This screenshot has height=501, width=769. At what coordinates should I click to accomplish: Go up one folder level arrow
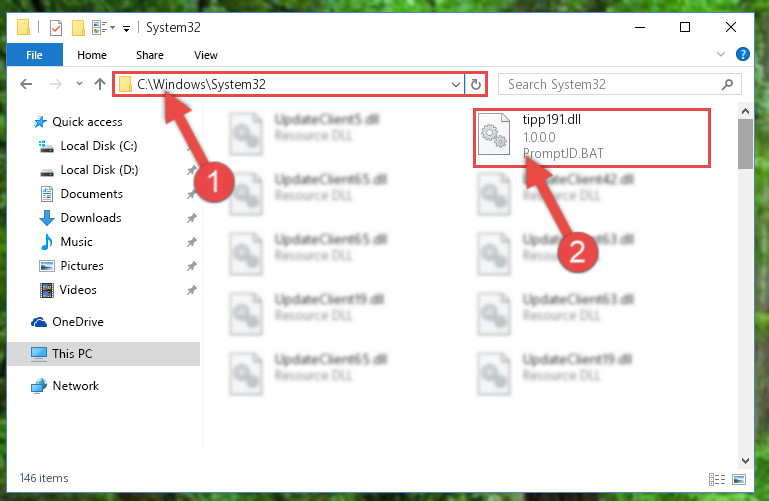click(100, 84)
